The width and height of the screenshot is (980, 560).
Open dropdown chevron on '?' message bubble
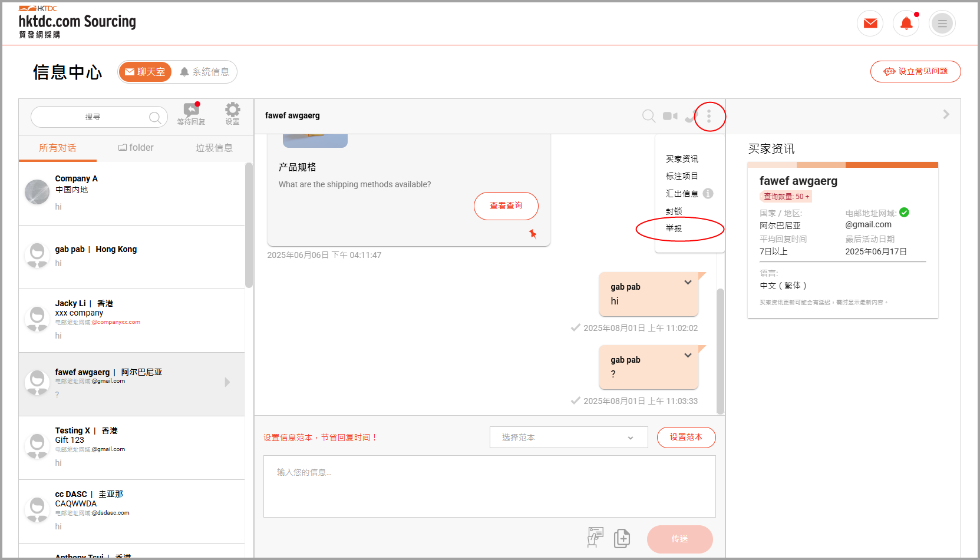click(688, 356)
